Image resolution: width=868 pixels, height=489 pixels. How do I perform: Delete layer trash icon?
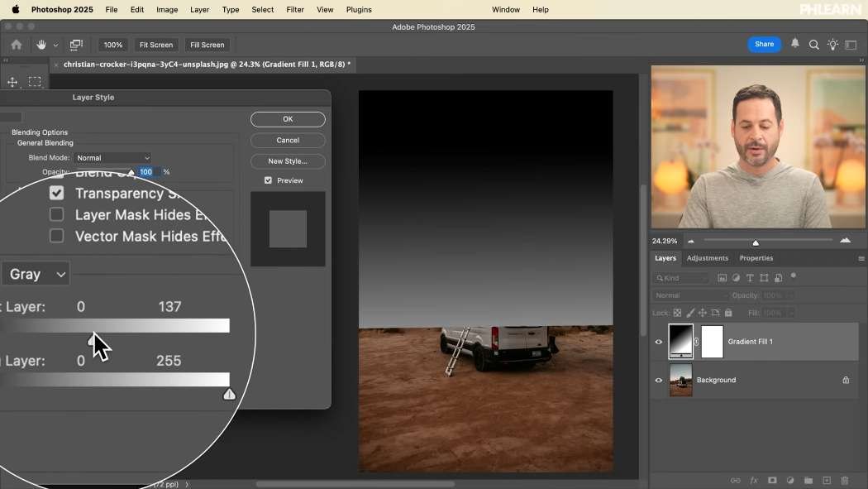(x=845, y=481)
